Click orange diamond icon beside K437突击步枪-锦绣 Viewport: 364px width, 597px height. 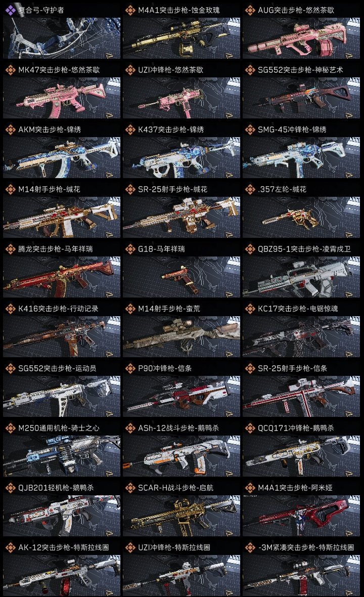(x=130, y=130)
